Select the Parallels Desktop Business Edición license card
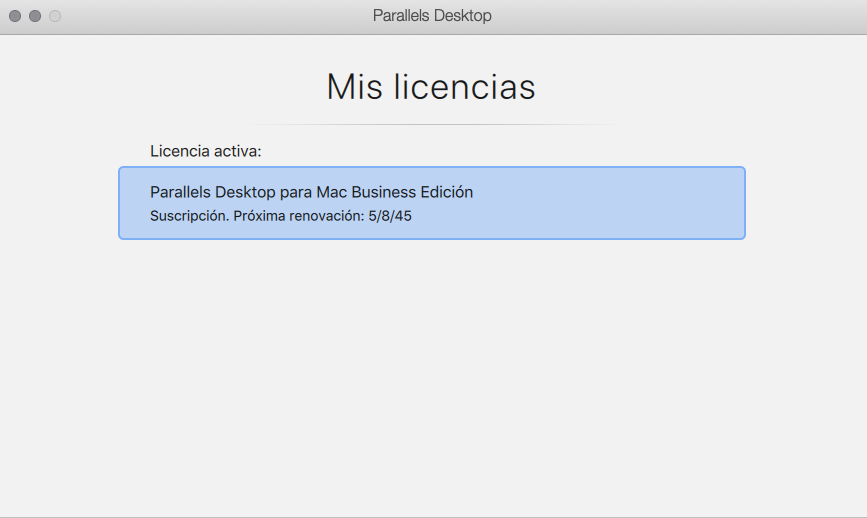This screenshot has width=867, height=518. [432, 203]
